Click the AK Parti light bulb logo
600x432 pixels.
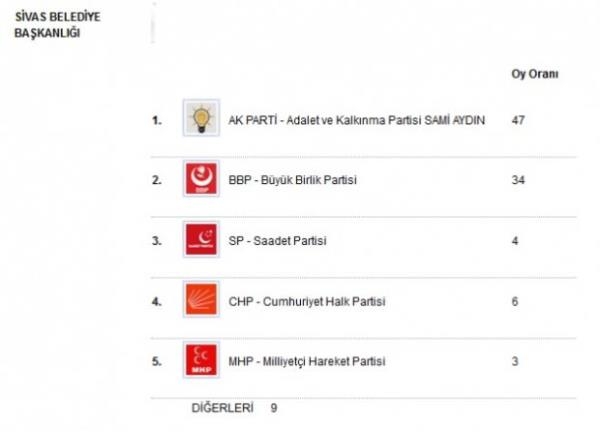click(201, 120)
